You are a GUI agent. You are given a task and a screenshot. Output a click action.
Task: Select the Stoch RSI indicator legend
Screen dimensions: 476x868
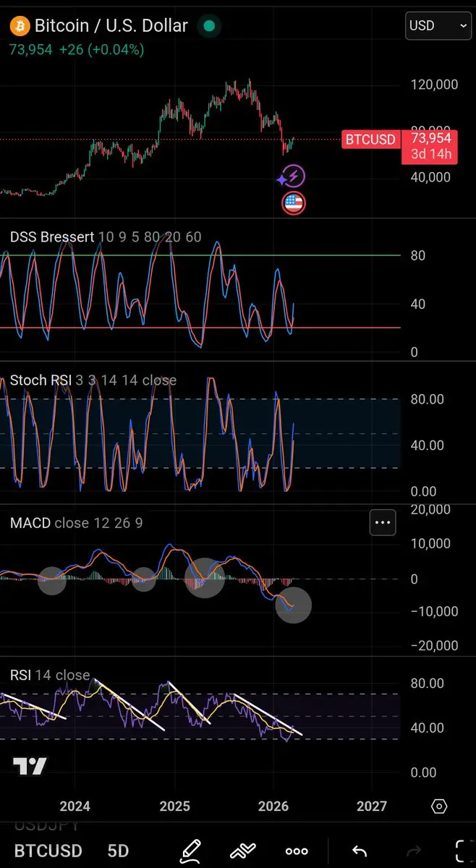tap(93, 380)
